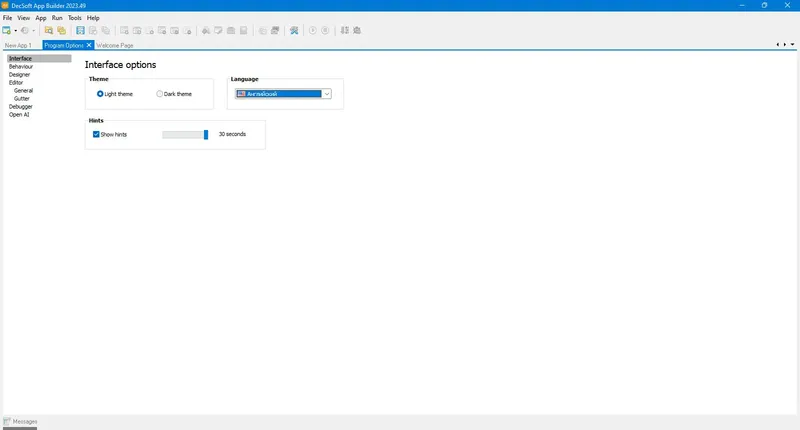This screenshot has height=430, width=800.
Task: Open the File menu
Action: coord(8,18)
